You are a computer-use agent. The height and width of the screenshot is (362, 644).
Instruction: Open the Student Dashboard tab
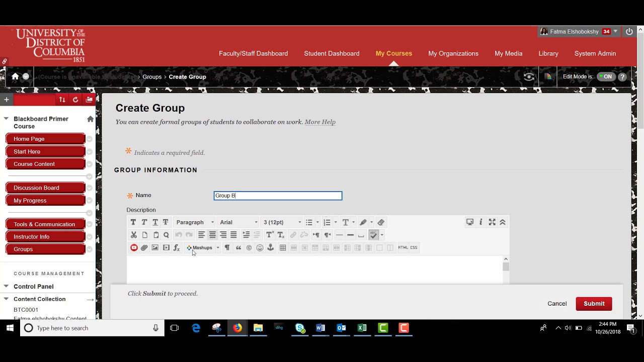[332, 53]
